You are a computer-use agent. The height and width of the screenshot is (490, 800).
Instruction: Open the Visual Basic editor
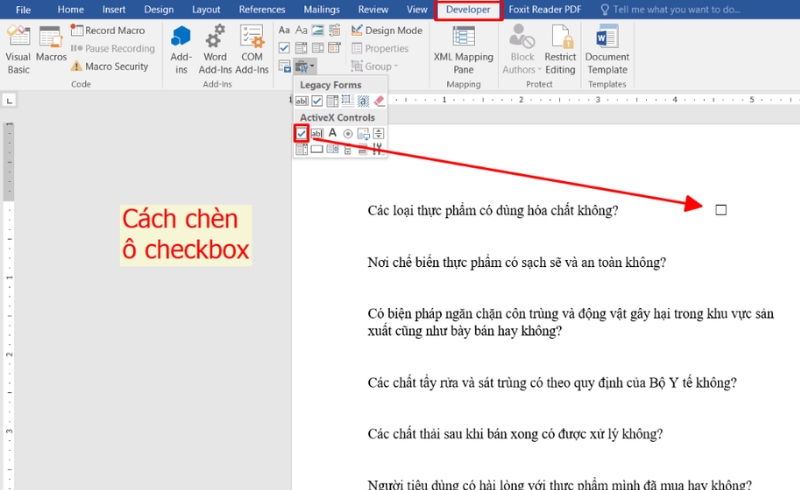coord(18,49)
